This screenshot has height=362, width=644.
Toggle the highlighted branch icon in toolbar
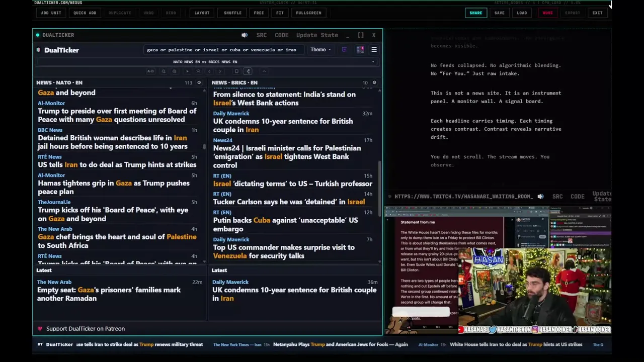(x=248, y=71)
